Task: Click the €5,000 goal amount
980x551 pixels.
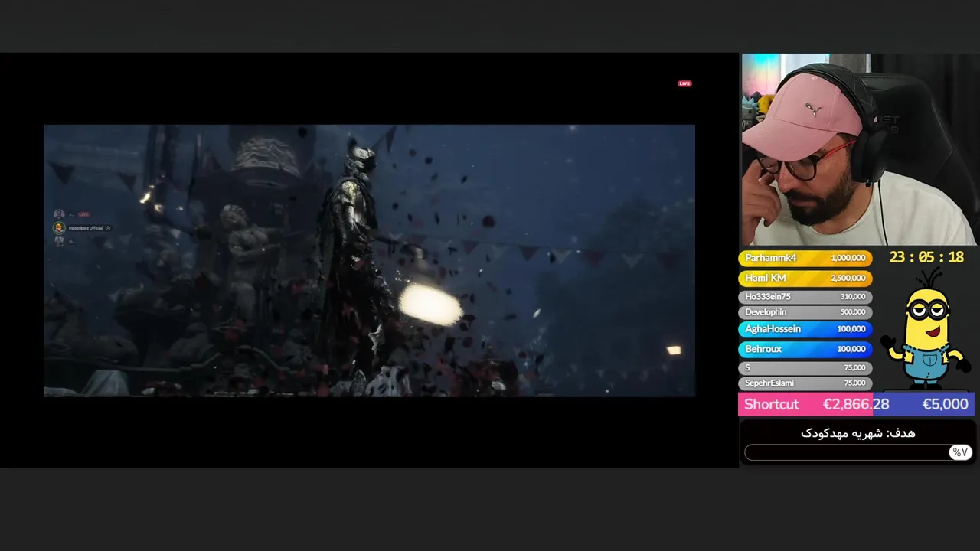Action: [x=945, y=404]
